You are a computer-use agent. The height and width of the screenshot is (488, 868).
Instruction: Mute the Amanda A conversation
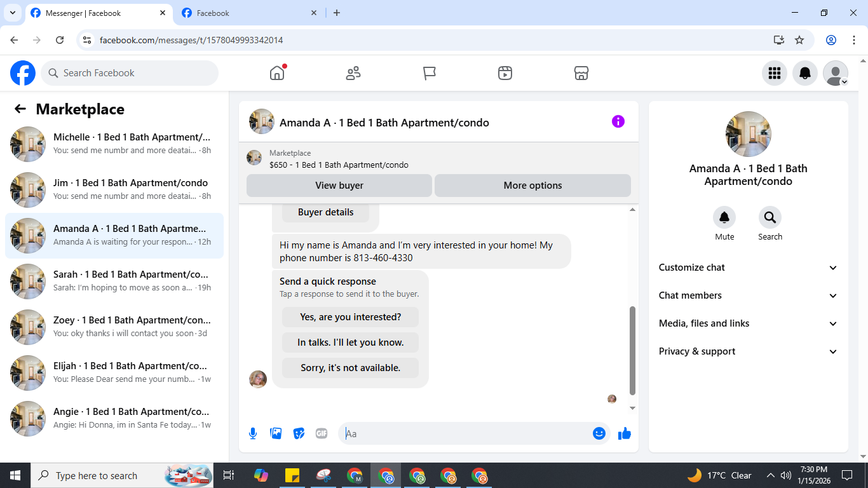click(x=724, y=217)
